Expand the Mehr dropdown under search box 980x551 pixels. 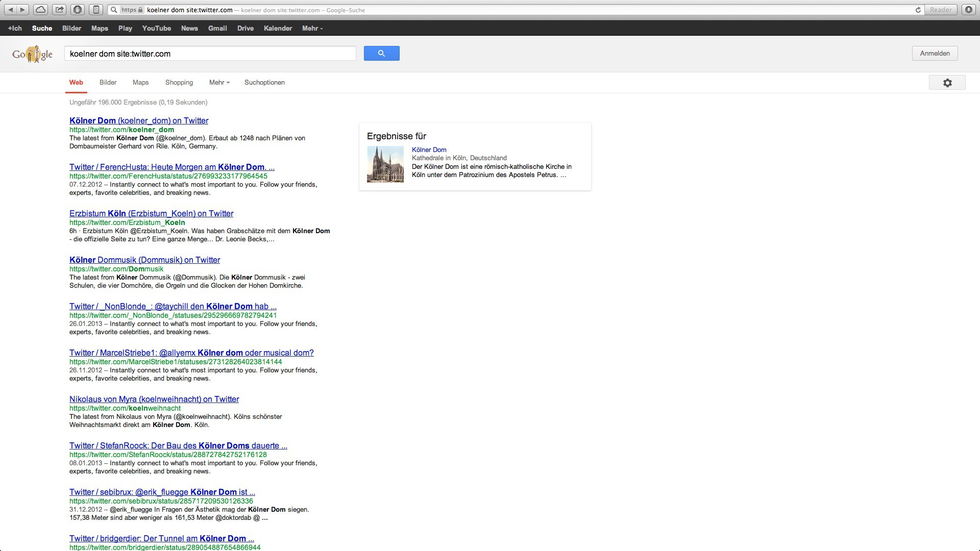click(219, 83)
